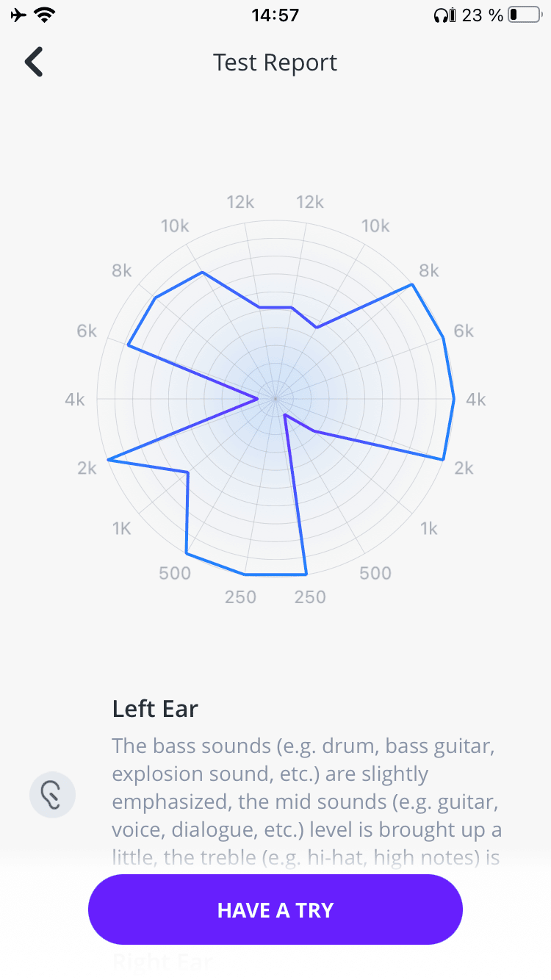Tap the 10k label on chart's left side
The width and height of the screenshot is (551, 980).
[x=175, y=226]
